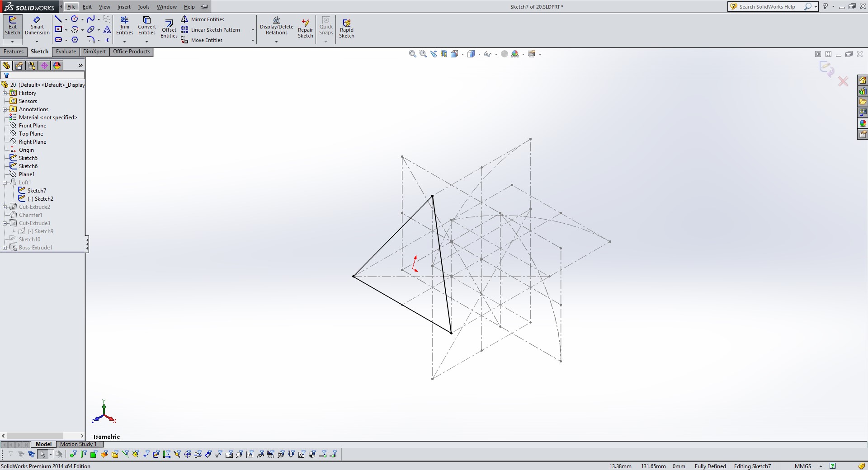Image resolution: width=868 pixels, height=470 pixels.
Task: Expand the History folder node
Action: click(x=5, y=93)
